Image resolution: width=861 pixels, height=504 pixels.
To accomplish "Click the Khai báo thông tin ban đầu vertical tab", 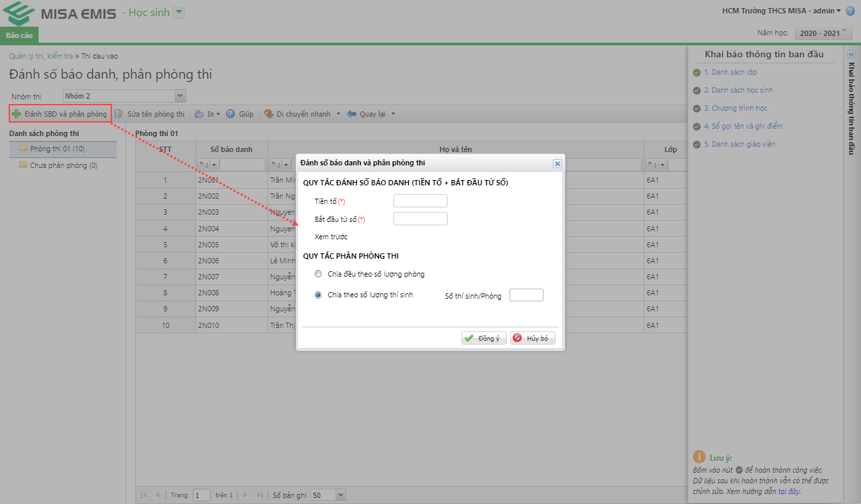I will coord(851,109).
